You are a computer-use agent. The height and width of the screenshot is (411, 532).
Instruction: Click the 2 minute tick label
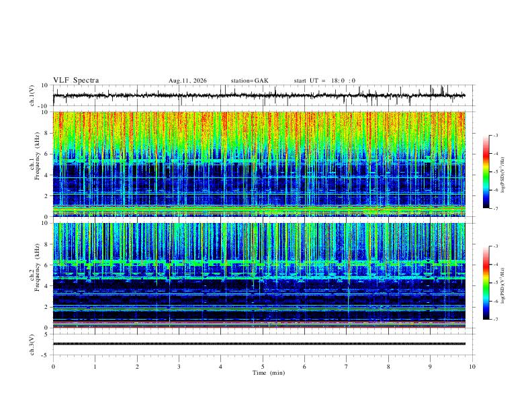(137, 367)
